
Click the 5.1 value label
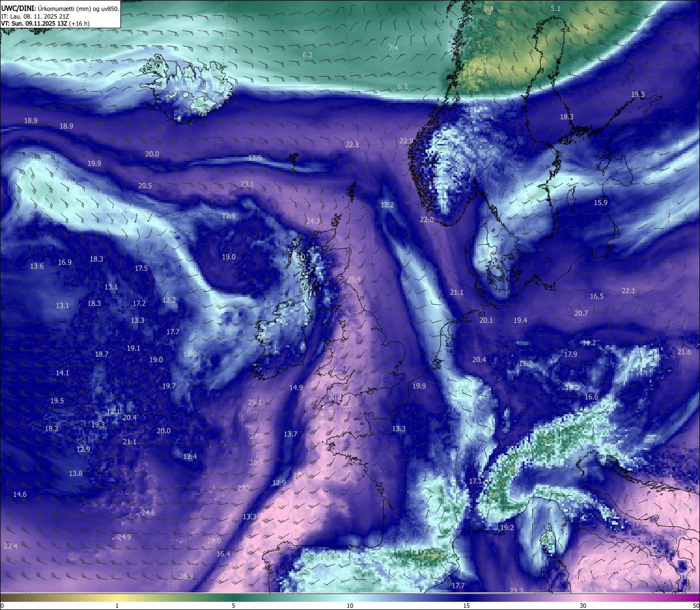pyautogui.click(x=556, y=9)
